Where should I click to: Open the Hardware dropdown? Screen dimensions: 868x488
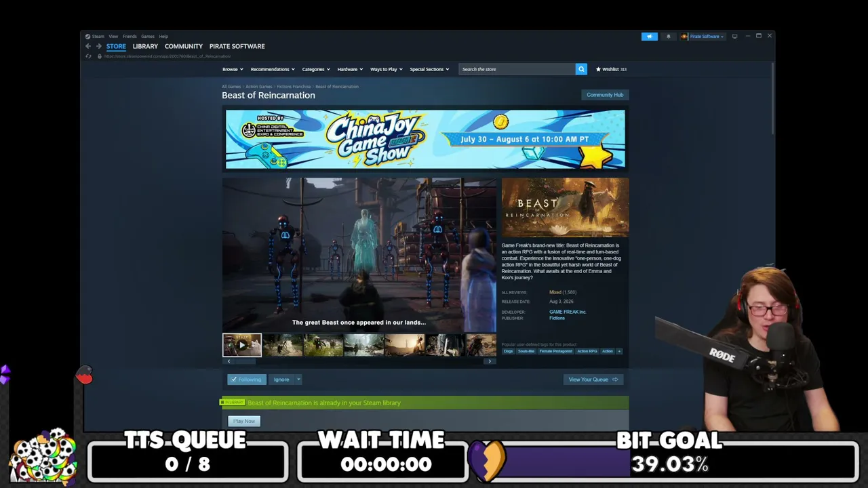[x=350, y=69]
